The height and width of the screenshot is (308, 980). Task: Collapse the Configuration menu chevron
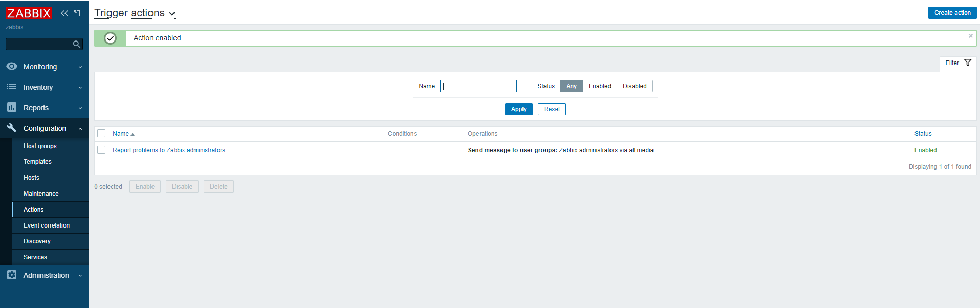[80, 129]
